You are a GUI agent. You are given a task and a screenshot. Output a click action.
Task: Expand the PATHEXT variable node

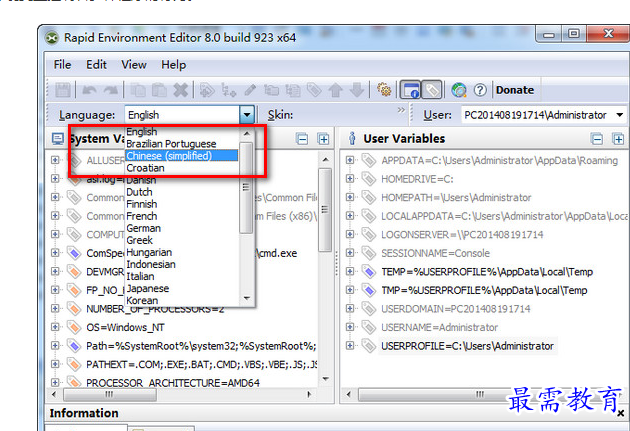tap(55, 364)
